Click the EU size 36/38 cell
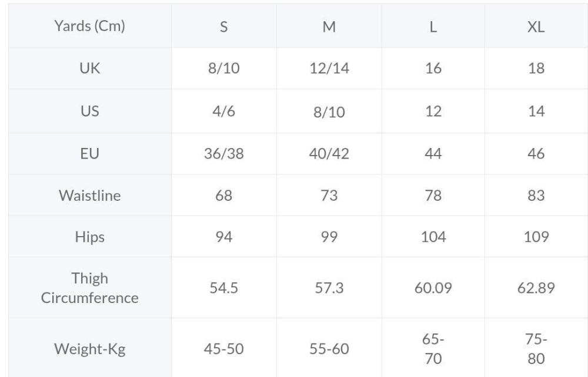Image resolution: width=588 pixels, height=377 pixels. [x=224, y=153]
